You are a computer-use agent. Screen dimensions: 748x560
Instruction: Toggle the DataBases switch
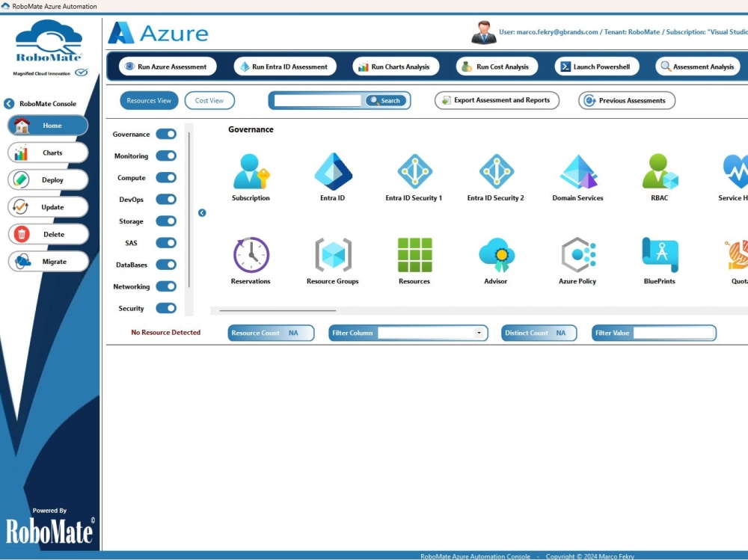166,265
